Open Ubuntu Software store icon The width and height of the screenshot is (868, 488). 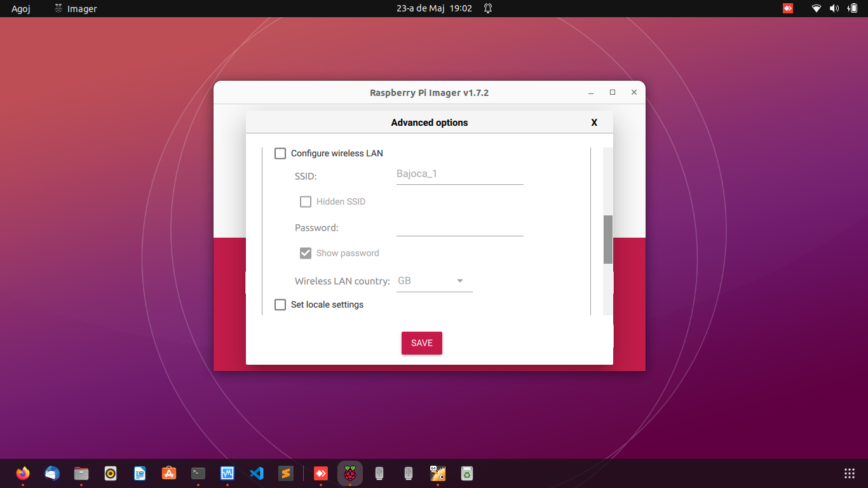(x=169, y=473)
